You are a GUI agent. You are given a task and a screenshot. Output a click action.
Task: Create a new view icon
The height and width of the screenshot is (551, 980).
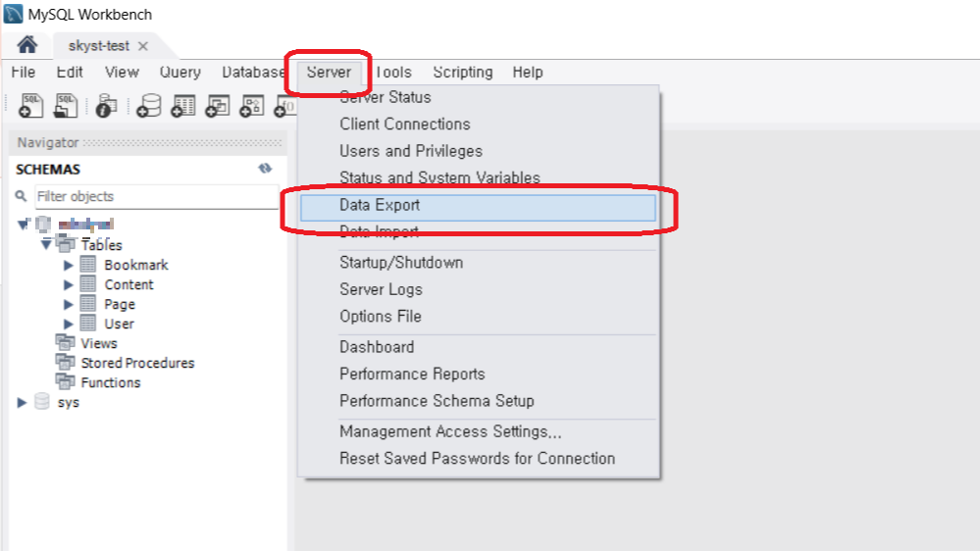[x=218, y=106]
